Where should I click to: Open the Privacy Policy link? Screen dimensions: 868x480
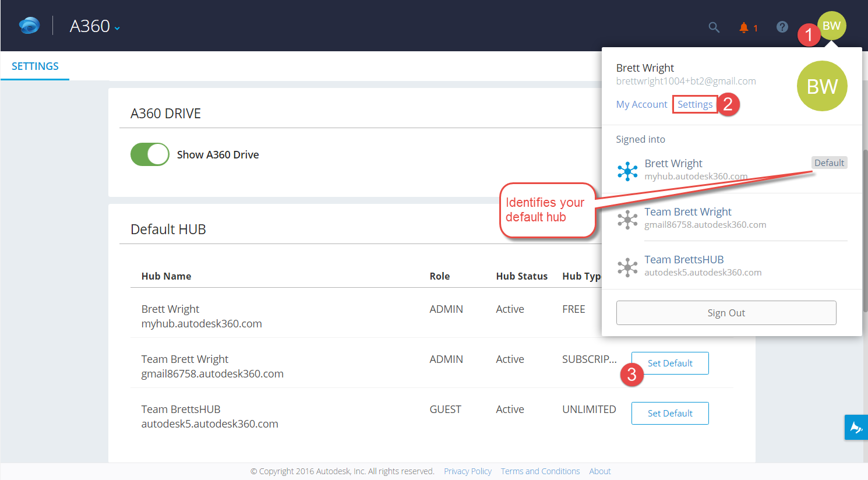point(468,471)
